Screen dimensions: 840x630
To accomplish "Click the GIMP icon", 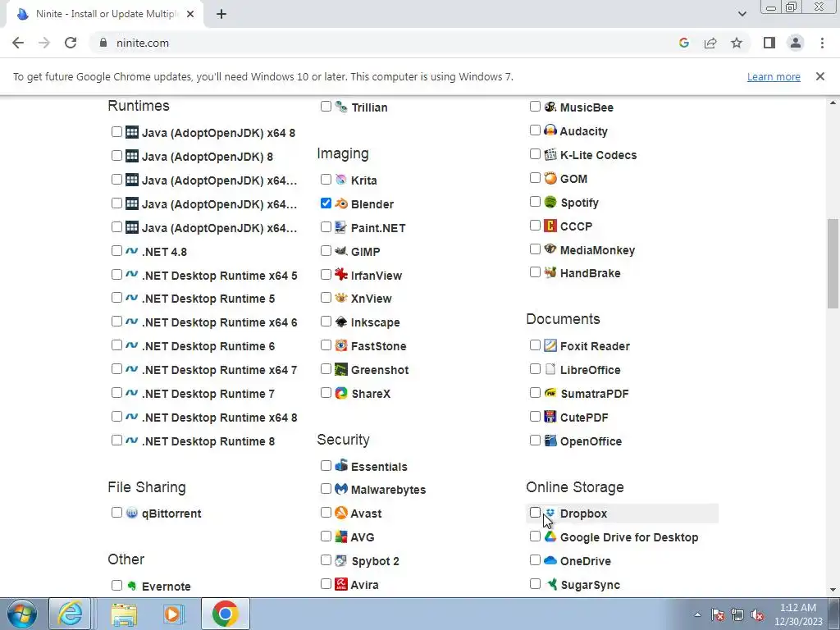I will point(340,251).
